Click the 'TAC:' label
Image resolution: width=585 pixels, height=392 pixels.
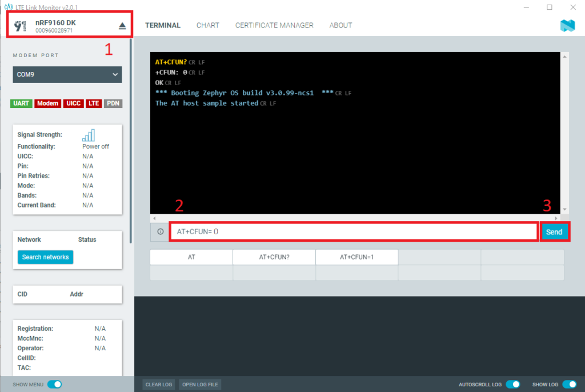(x=24, y=368)
